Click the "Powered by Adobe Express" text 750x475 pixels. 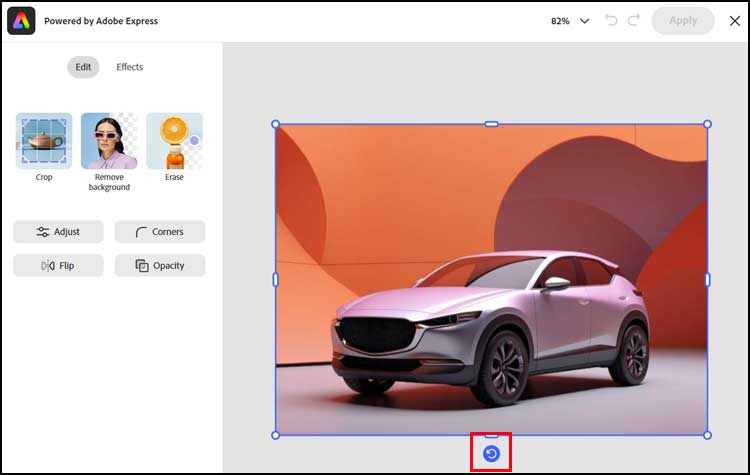(x=101, y=21)
